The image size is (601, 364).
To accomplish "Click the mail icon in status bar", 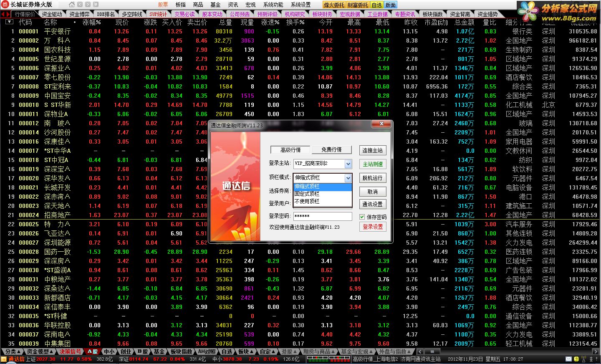I will (x=569, y=359).
